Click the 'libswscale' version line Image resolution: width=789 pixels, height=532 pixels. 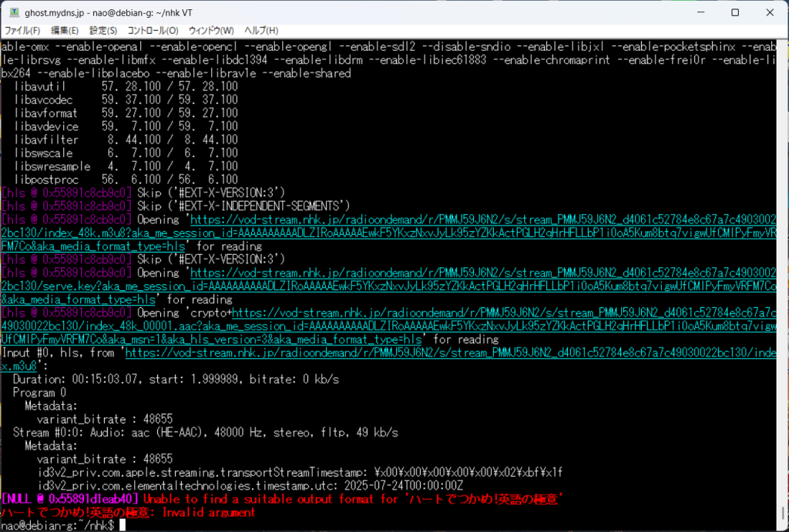[126, 153]
